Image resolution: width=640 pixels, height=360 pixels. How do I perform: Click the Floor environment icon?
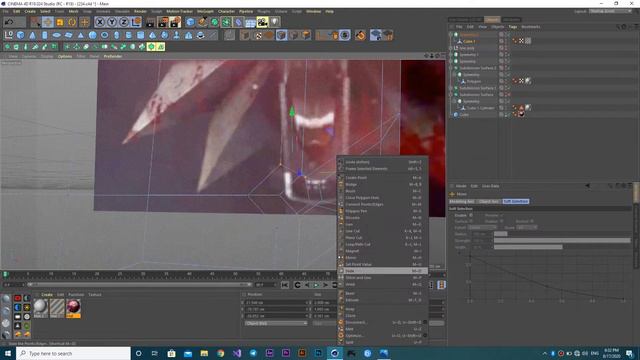click(x=250, y=22)
